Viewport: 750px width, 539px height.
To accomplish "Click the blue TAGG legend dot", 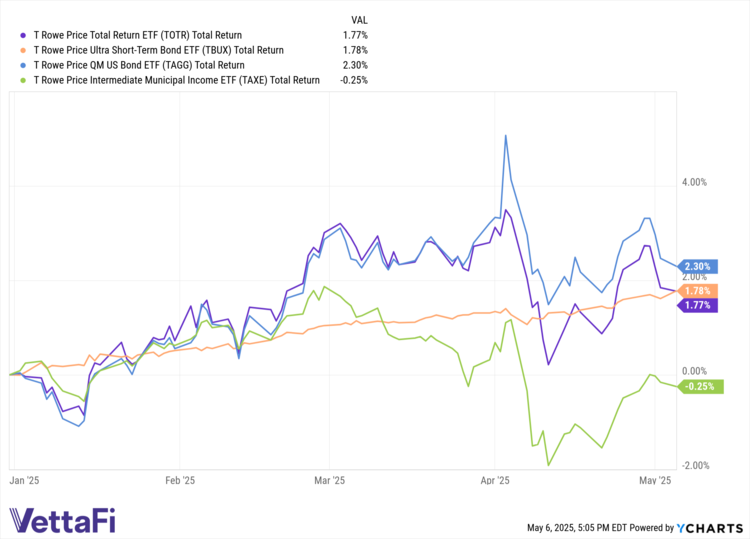I will (x=24, y=64).
